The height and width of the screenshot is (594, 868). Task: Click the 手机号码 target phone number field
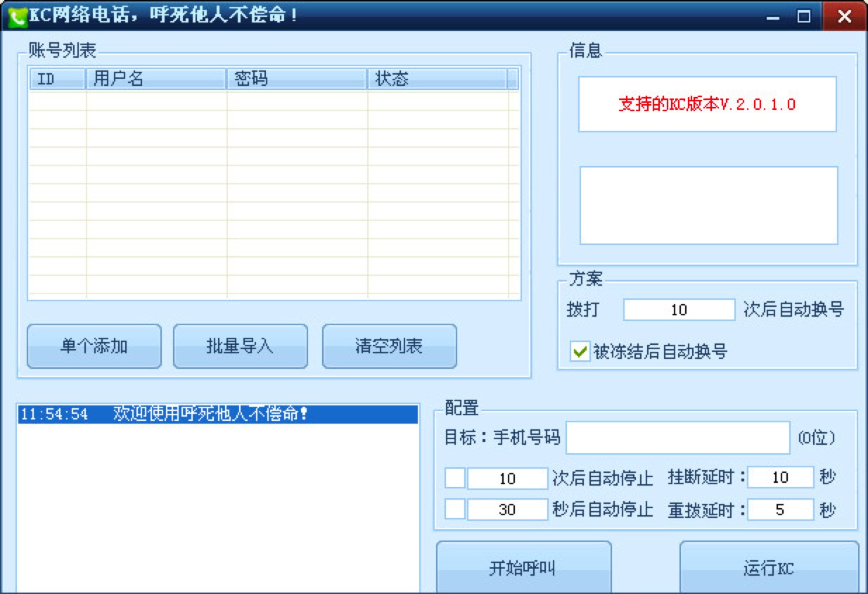pos(678,438)
